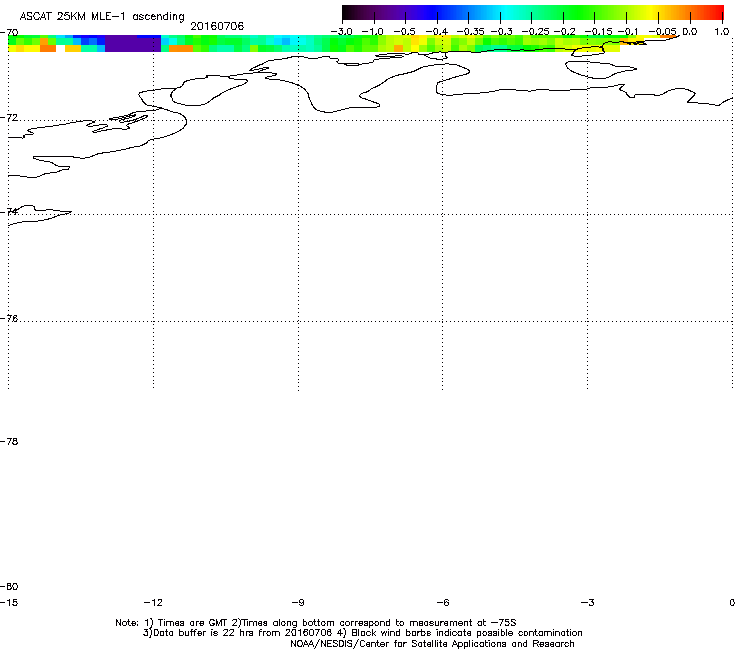This screenshot has height=650, width=740.
Task: Click the colorbar label -0.2
Action: [565, 32]
